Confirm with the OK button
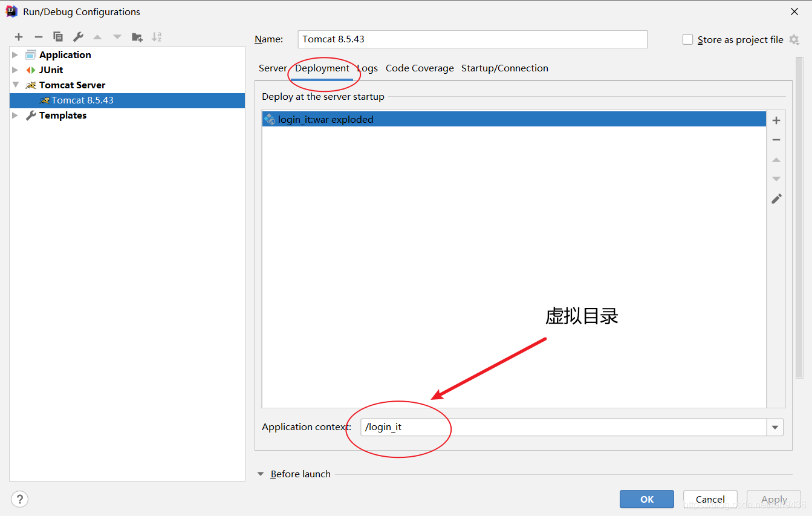812x516 pixels. tap(647, 499)
